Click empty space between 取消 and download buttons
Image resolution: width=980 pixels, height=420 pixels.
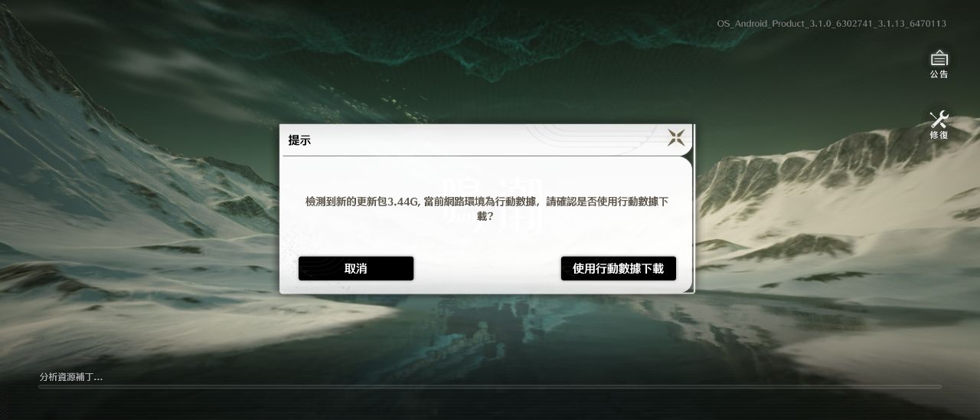pyautogui.click(x=487, y=268)
